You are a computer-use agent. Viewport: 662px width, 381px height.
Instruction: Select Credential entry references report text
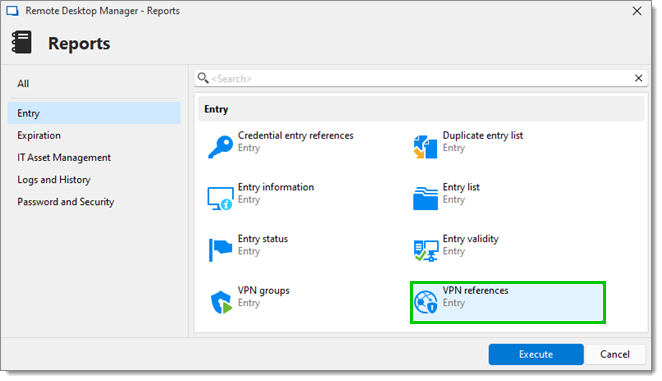click(296, 136)
